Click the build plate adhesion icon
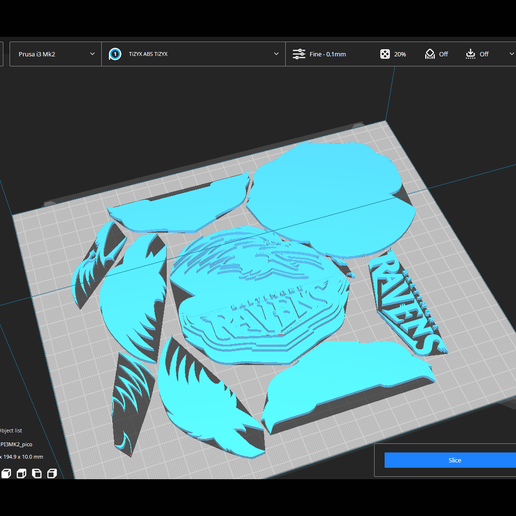 [470, 54]
